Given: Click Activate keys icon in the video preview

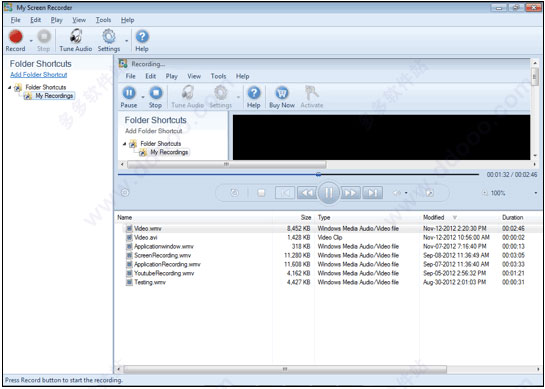Looking at the screenshot, I should (310, 93).
